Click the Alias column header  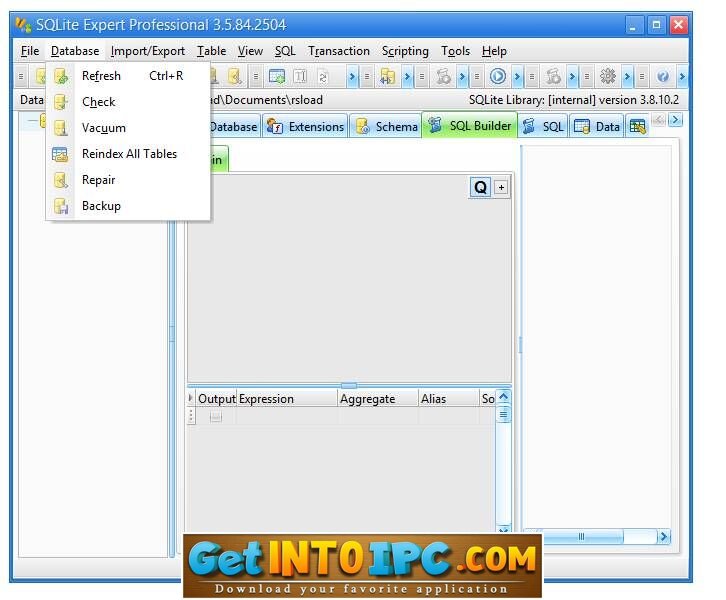[449, 399]
